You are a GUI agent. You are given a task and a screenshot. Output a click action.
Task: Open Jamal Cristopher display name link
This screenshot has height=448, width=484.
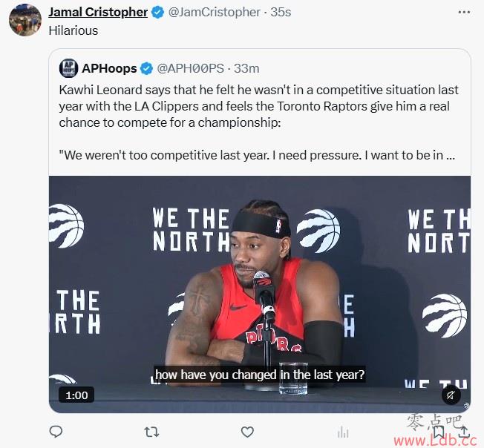(x=98, y=13)
